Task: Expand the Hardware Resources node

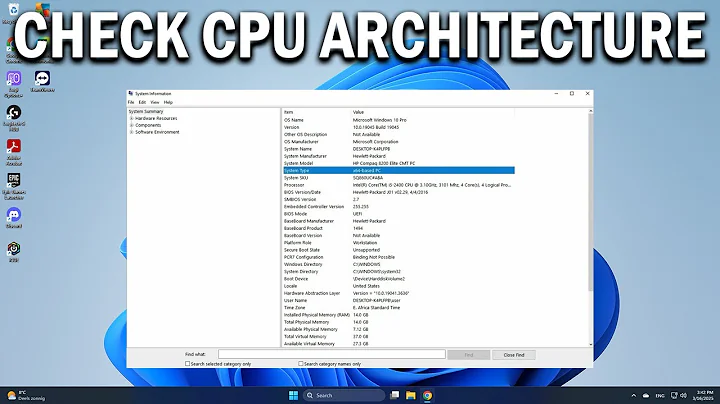Action: pos(131,118)
